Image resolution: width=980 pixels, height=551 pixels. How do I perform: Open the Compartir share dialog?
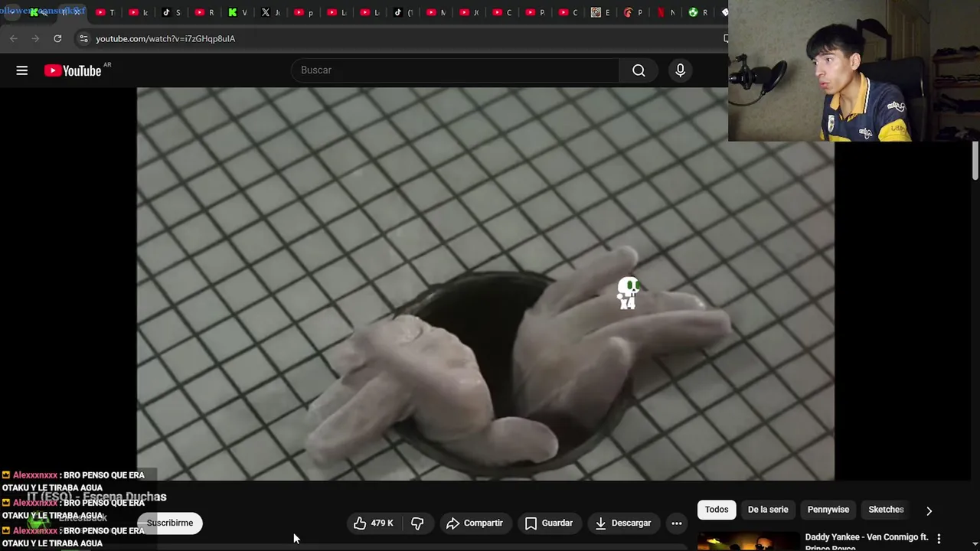pos(475,523)
